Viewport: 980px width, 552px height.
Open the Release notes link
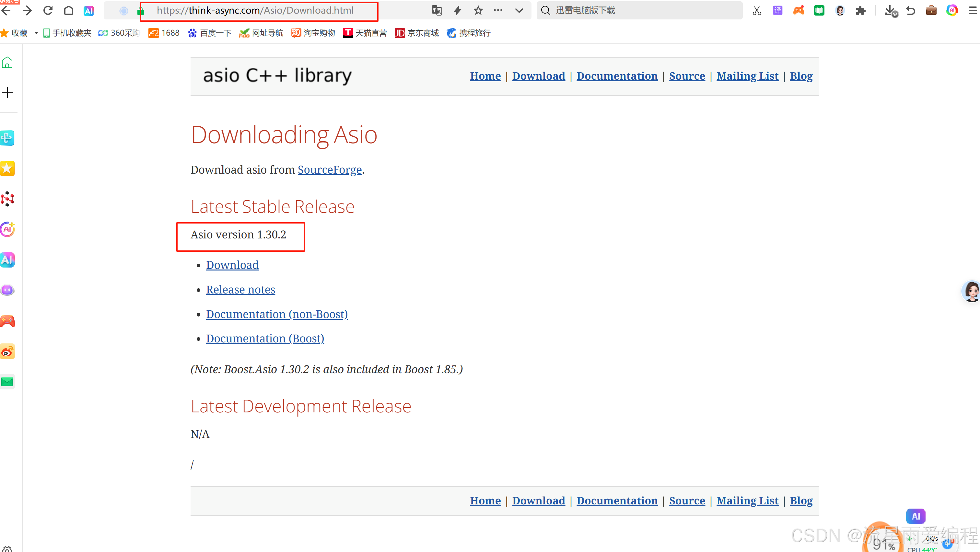(240, 290)
